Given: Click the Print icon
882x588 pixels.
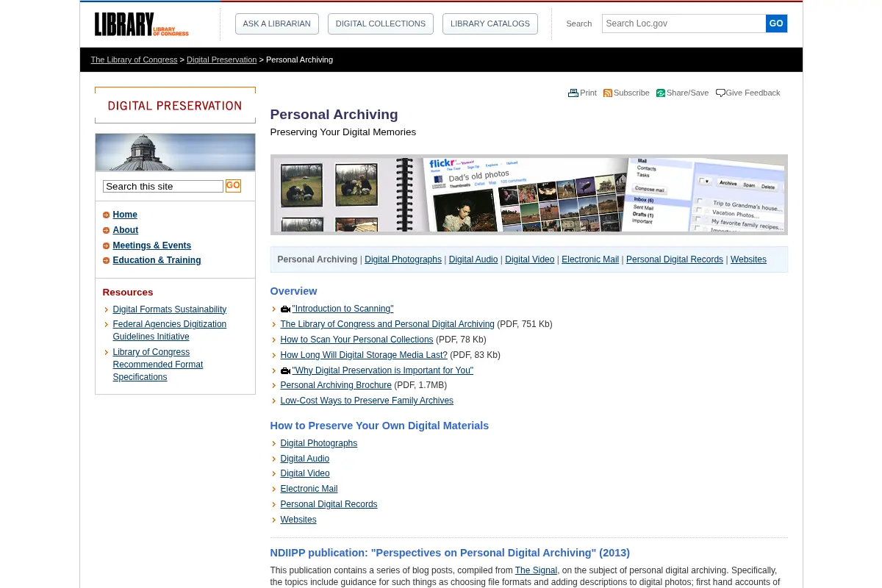Looking at the screenshot, I should (x=573, y=93).
